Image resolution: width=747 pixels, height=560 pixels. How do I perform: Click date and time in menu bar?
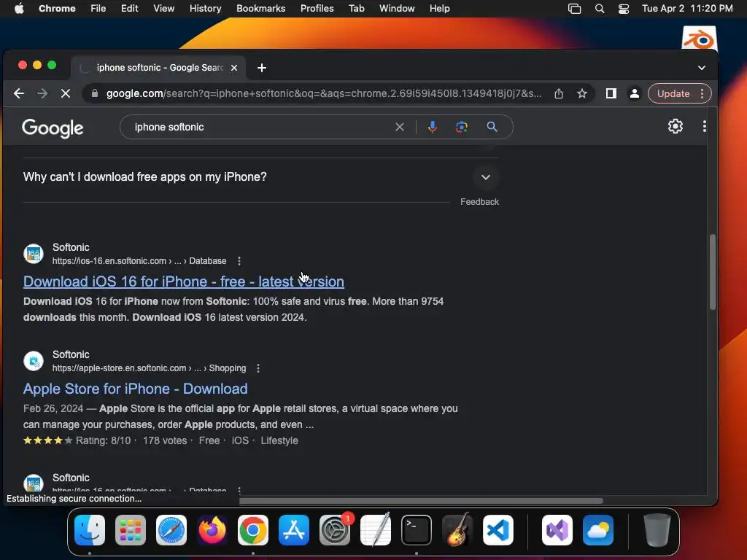[x=687, y=9]
